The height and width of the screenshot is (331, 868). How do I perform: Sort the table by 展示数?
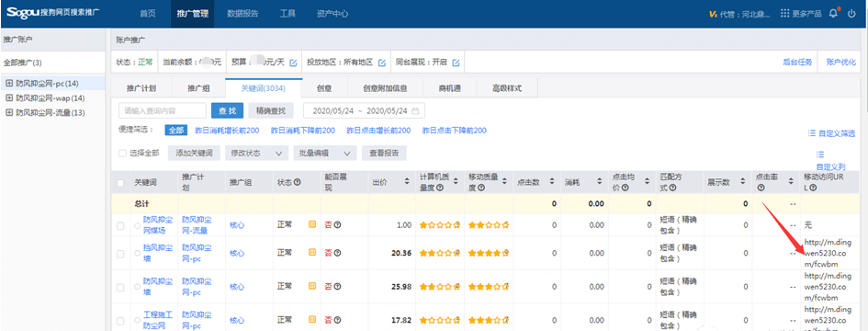click(x=744, y=182)
